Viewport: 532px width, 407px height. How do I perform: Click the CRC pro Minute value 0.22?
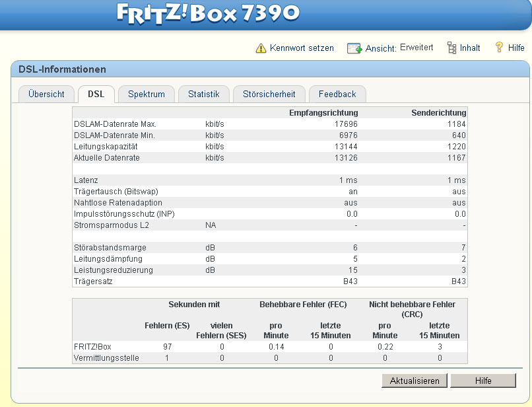385,346
